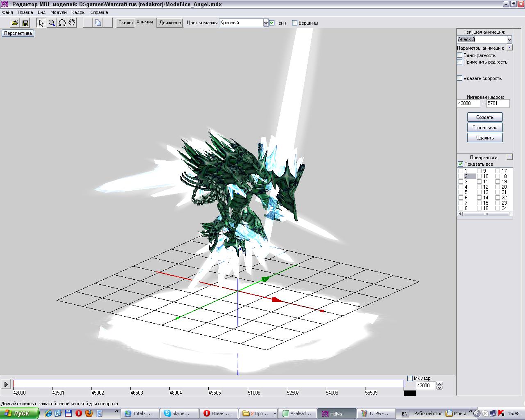Check surface 24 checkbox
The height and width of the screenshot is (420, 525).
[x=498, y=208]
